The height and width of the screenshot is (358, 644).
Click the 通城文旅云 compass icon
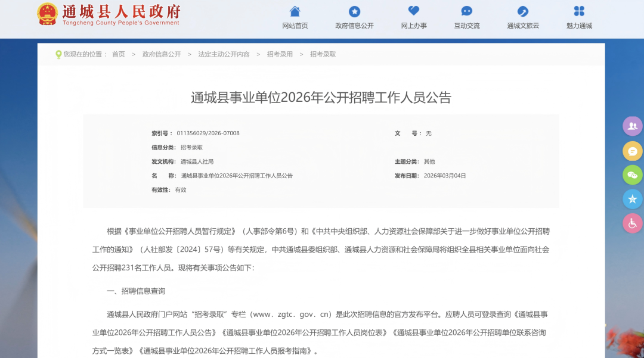tap(522, 11)
